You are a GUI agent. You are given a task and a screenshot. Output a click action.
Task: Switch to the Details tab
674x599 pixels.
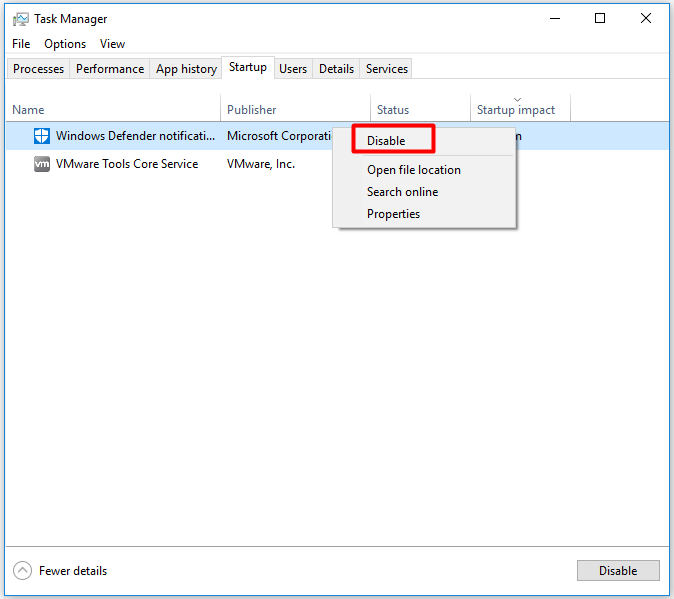[x=336, y=69]
